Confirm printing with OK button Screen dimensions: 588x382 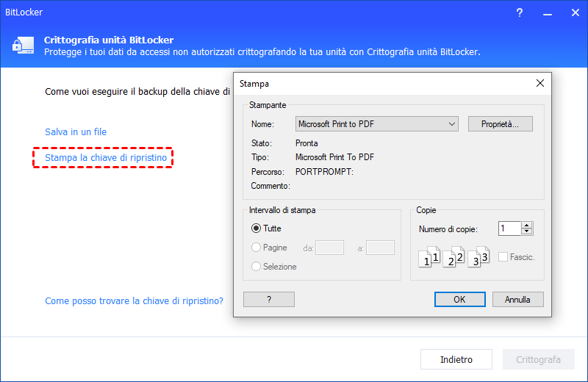coord(460,300)
